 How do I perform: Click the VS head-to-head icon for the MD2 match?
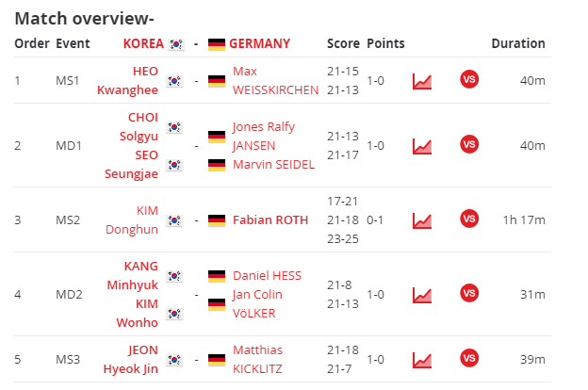[469, 293]
